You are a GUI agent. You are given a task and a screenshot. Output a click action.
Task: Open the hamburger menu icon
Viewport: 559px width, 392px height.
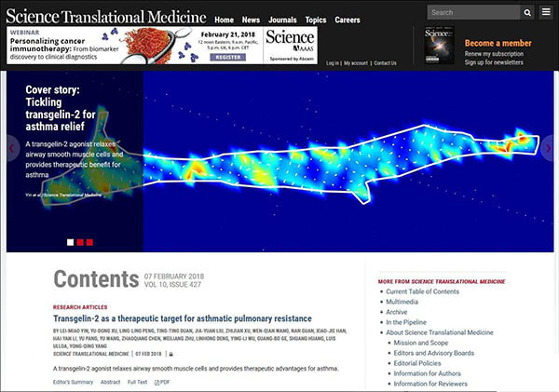click(x=547, y=13)
